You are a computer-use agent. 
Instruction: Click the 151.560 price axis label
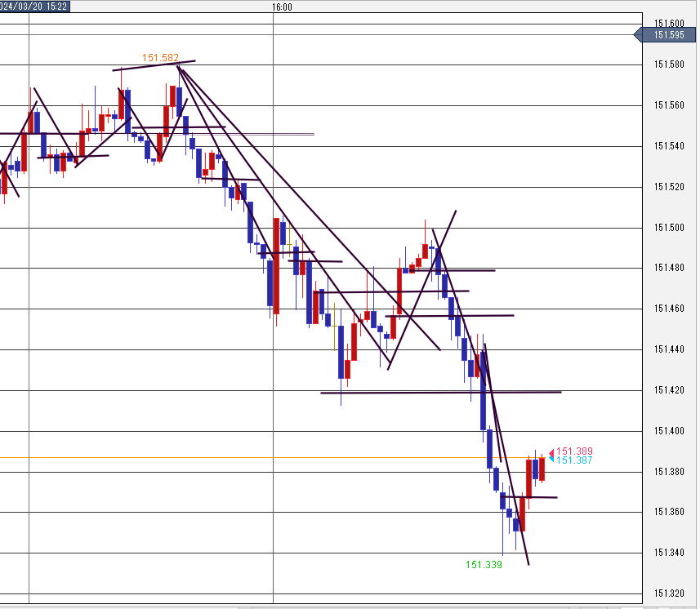(x=669, y=105)
